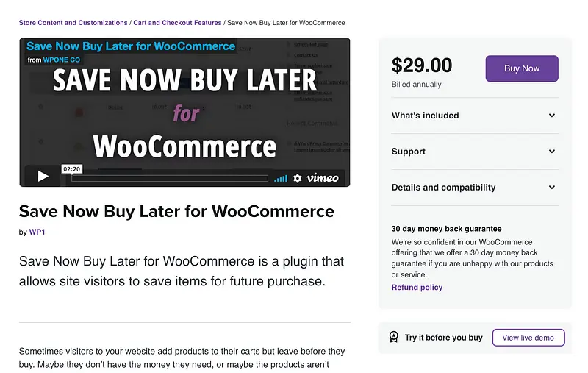Viewport: 588px width, 373px height.
Task: Visit the WP1 author link
Action: tap(37, 232)
